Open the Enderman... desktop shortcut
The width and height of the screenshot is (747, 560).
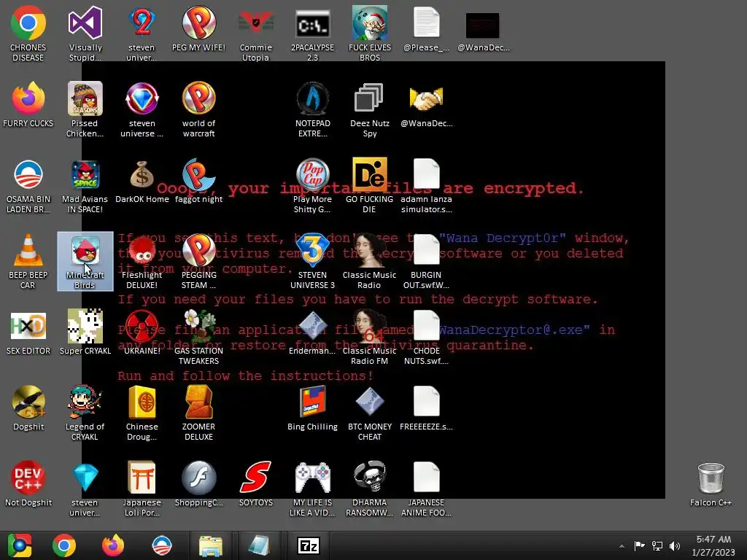pos(312,326)
